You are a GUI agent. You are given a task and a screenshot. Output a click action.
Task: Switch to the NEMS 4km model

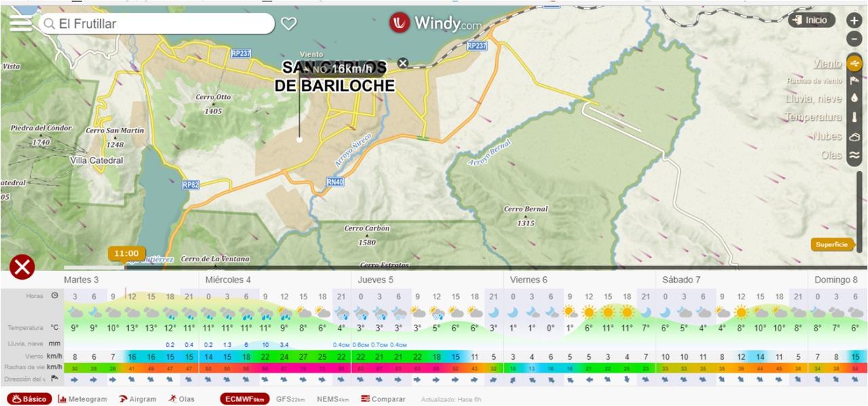[333, 399]
